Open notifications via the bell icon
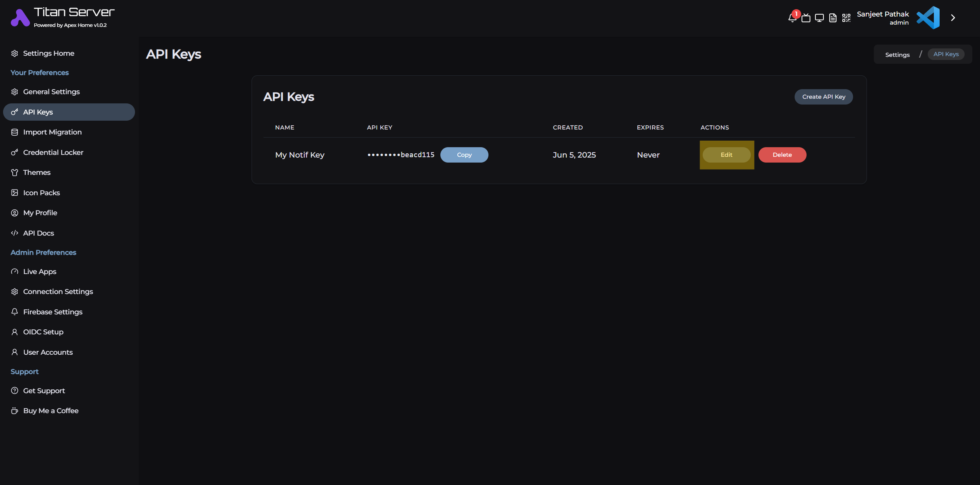The image size is (980, 485). click(x=792, y=18)
